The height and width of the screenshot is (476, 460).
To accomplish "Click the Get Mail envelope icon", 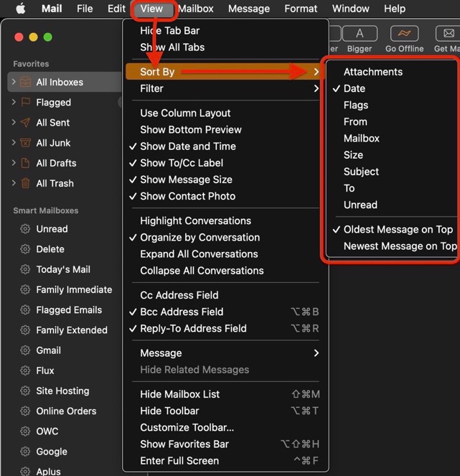I will [449, 34].
